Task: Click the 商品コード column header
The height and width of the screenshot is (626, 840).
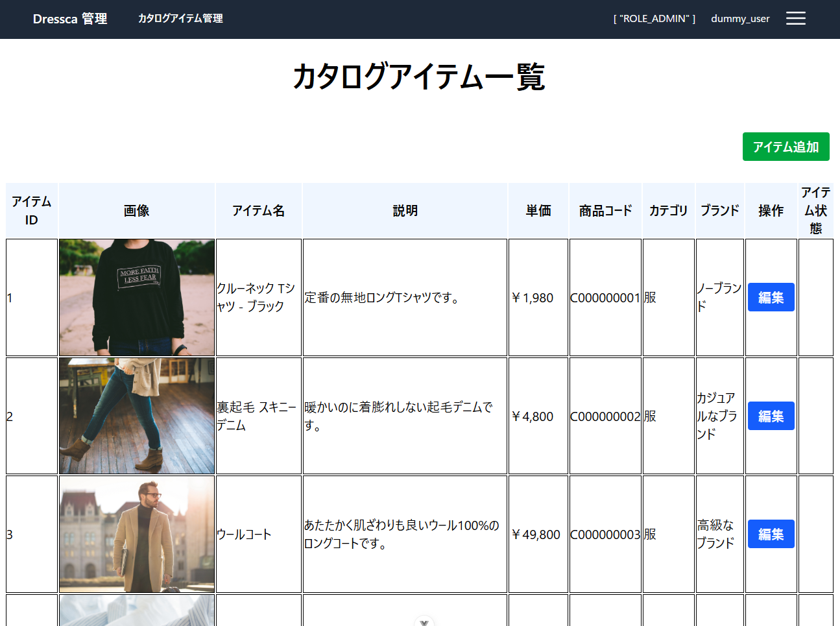Action: pos(605,211)
